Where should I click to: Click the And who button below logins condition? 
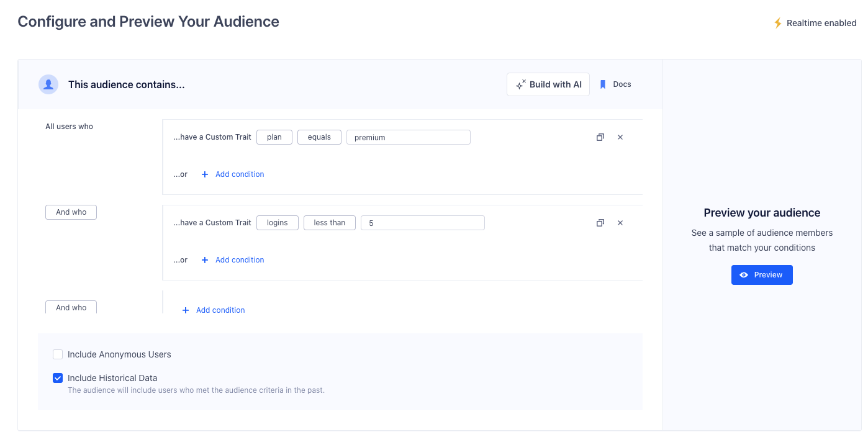(x=71, y=307)
